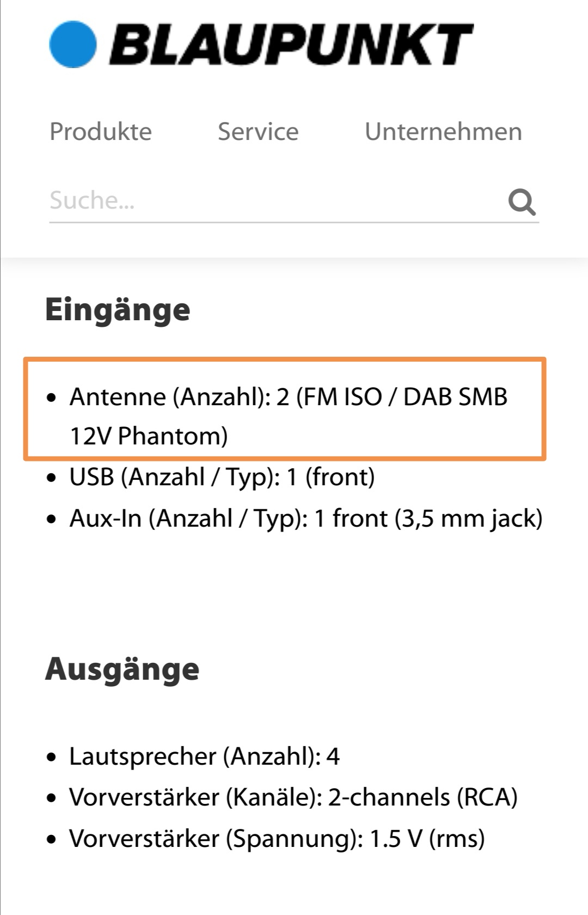Open the Service menu
The height and width of the screenshot is (915, 588).
pos(258,131)
